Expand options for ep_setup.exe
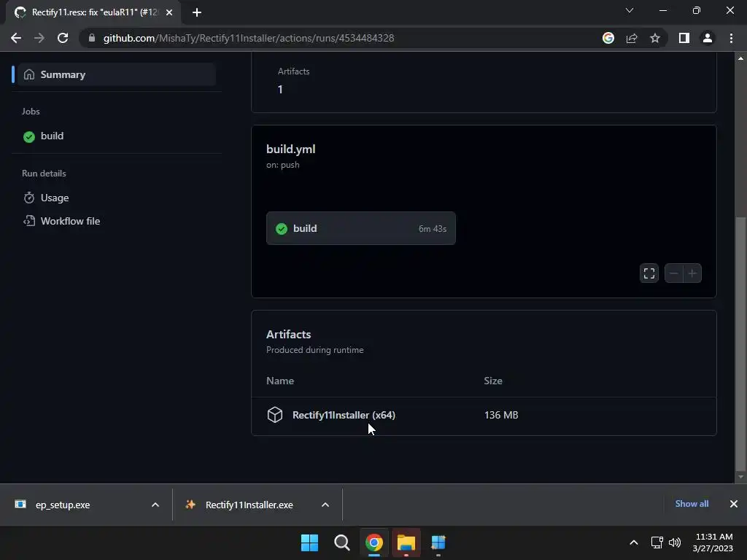Image resolution: width=747 pixels, height=560 pixels. tap(155, 505)
